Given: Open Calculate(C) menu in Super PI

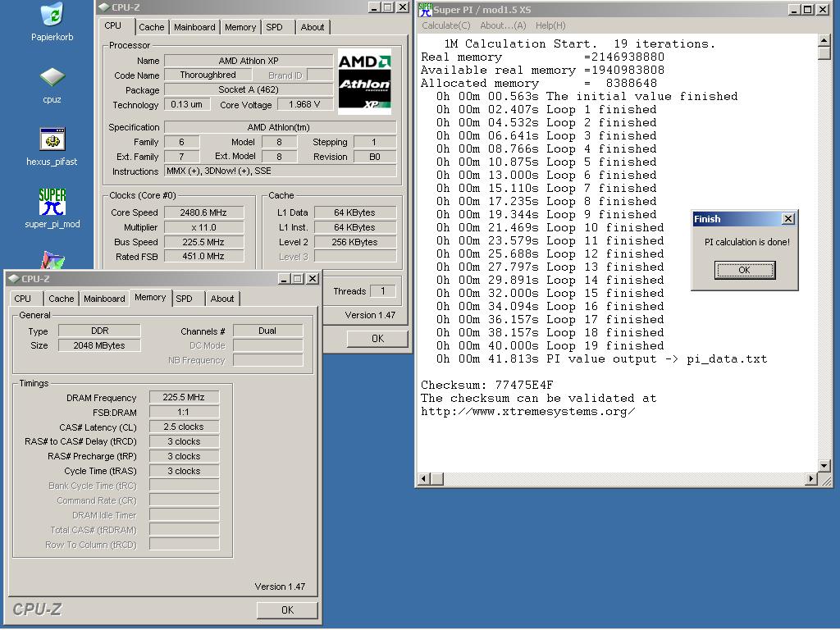Looking at the screenshot, I should coord(445,25).
